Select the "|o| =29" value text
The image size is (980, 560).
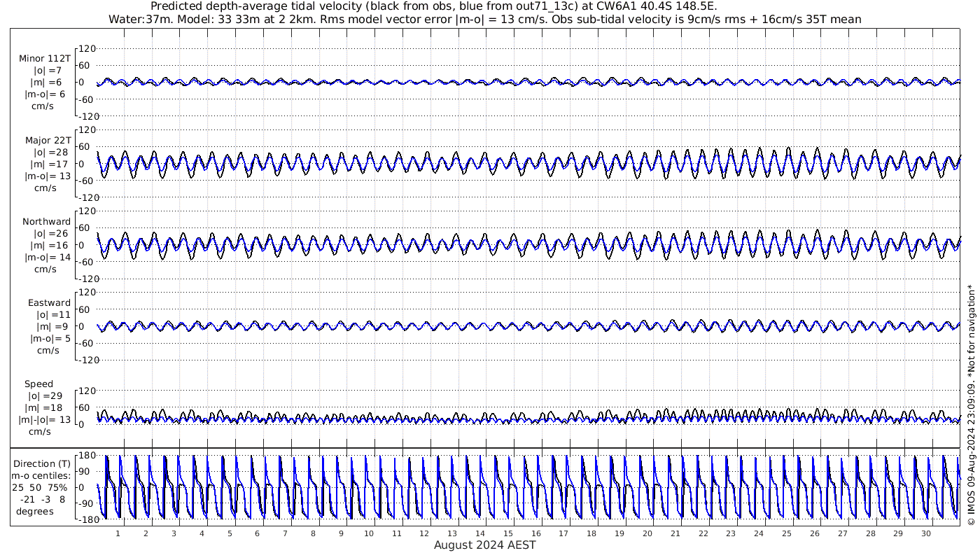pos(45,395)
